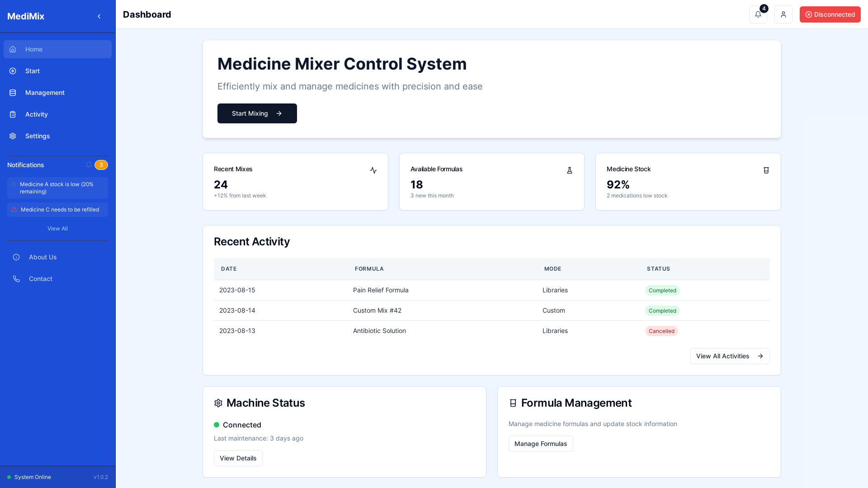Image resolution: width=868 pixels, height=488 pixels.
Task: Select the Pain Relief Formula row
Action: point(380,290)
